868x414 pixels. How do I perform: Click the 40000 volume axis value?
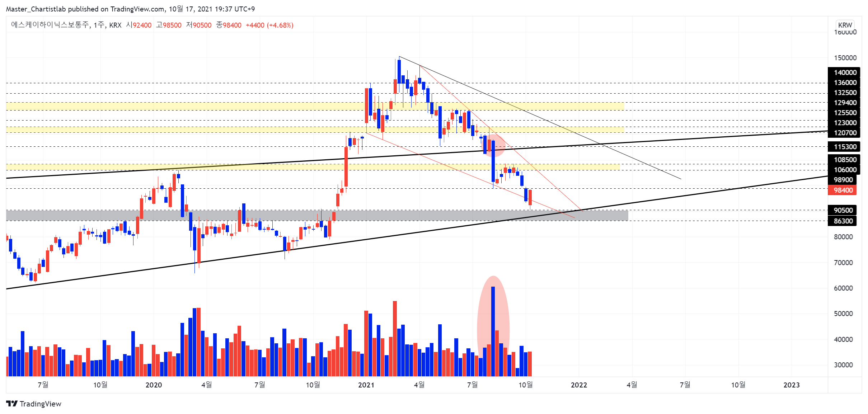click(843, 339)
